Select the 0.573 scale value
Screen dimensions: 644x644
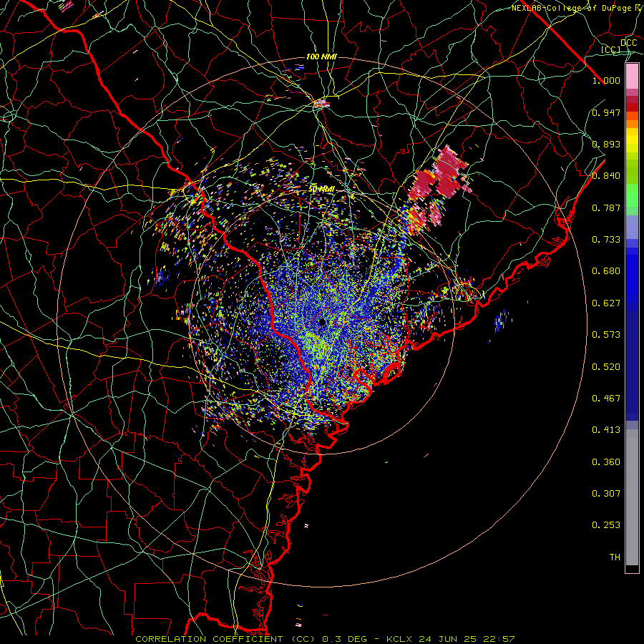(x=606, y=335)
